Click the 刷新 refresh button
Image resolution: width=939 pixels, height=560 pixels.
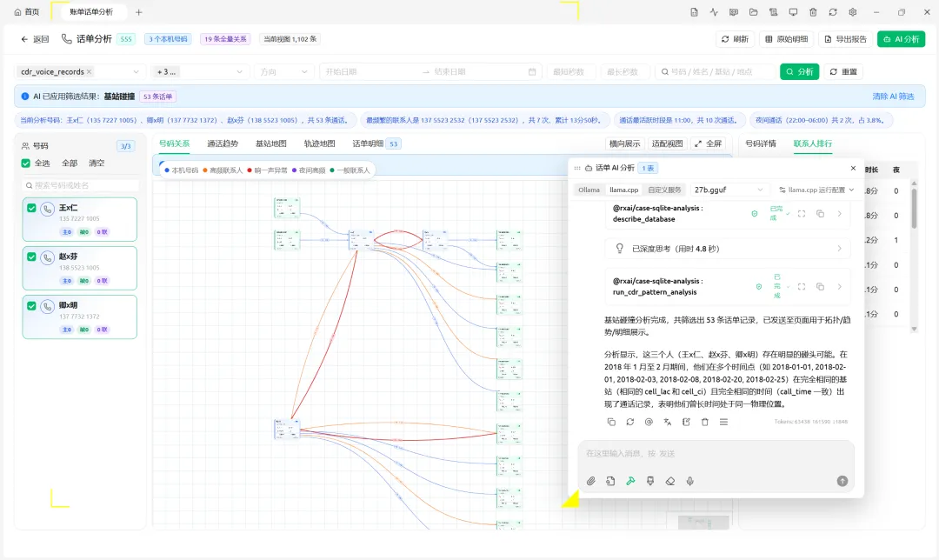pos(735,39)
